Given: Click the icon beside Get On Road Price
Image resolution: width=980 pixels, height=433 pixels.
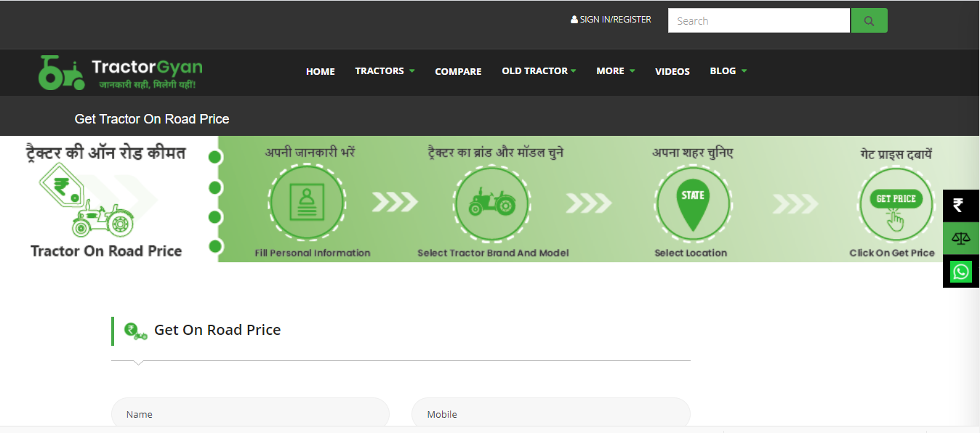Looking at the screenshot, I should point(136,331).
